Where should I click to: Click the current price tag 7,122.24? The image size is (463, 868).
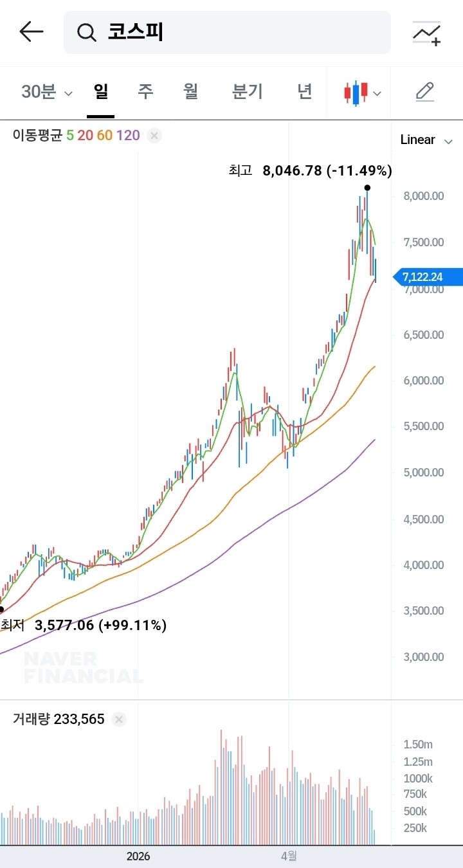tap(427, 277)
